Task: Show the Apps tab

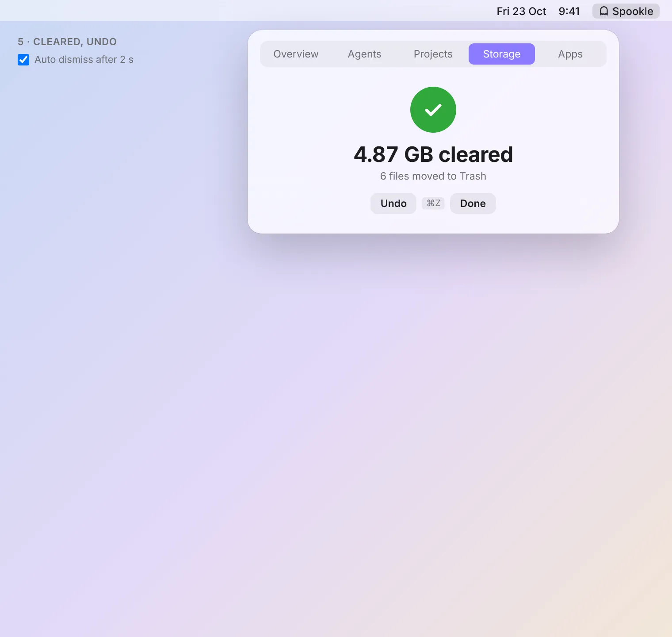Action: point(570,54)
